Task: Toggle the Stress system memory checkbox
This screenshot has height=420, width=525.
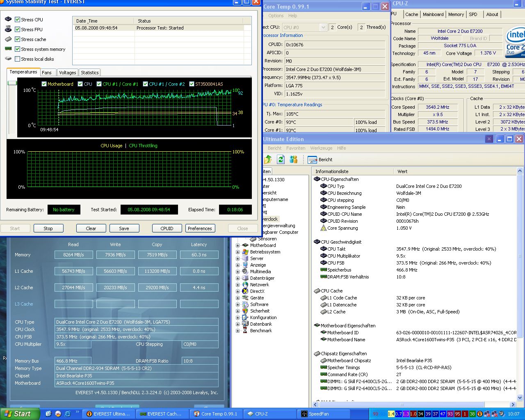Action: pyautogui.click(x=18, y=49)
